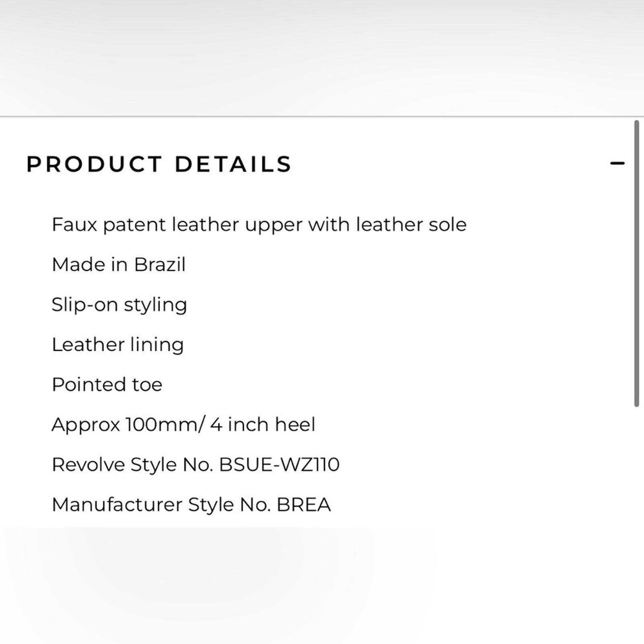
Task: Click the PRODUCT word in the heading
Action: tap(94, 164)
